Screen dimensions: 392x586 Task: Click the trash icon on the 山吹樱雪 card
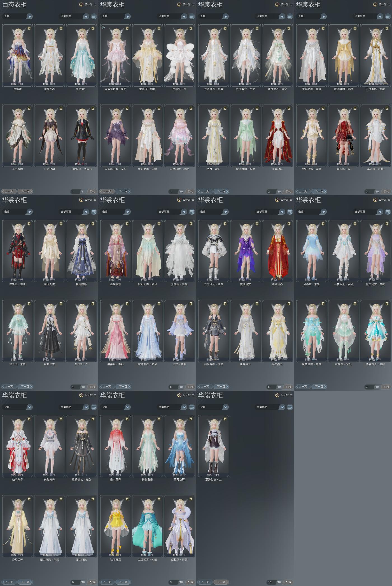[127, 223]
